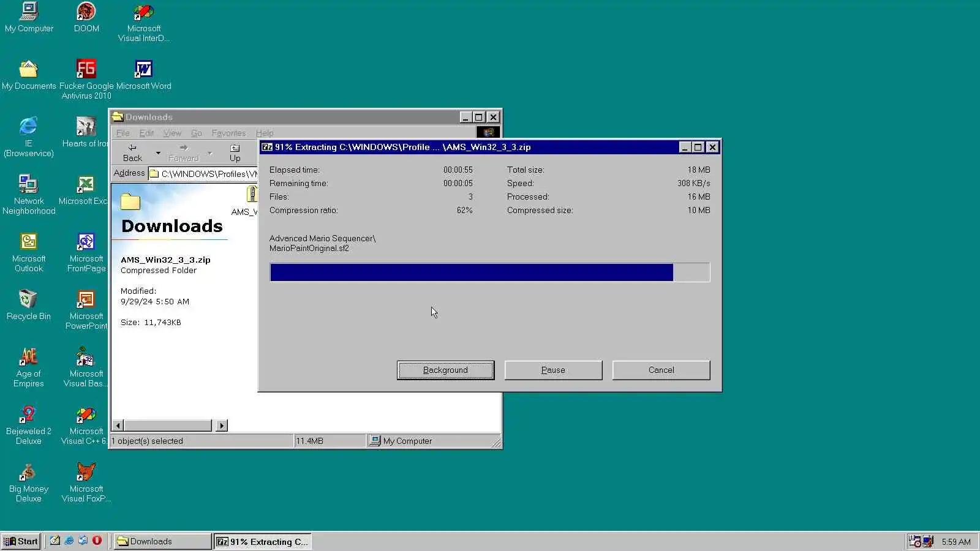
Task: Click the display tray icon beside the clock
Action: pyautogui.click(x=928, y=541)
